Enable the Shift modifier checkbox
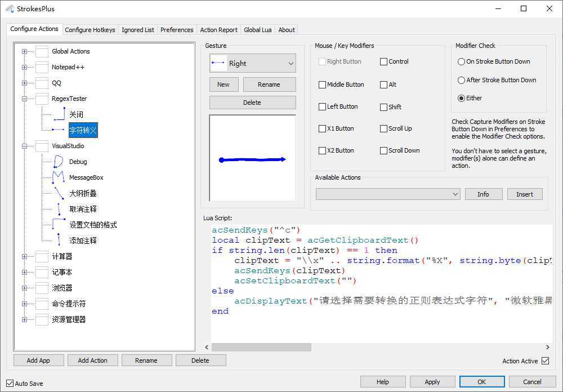Viewport: 563px width, 392px height. tap(383, 107)
